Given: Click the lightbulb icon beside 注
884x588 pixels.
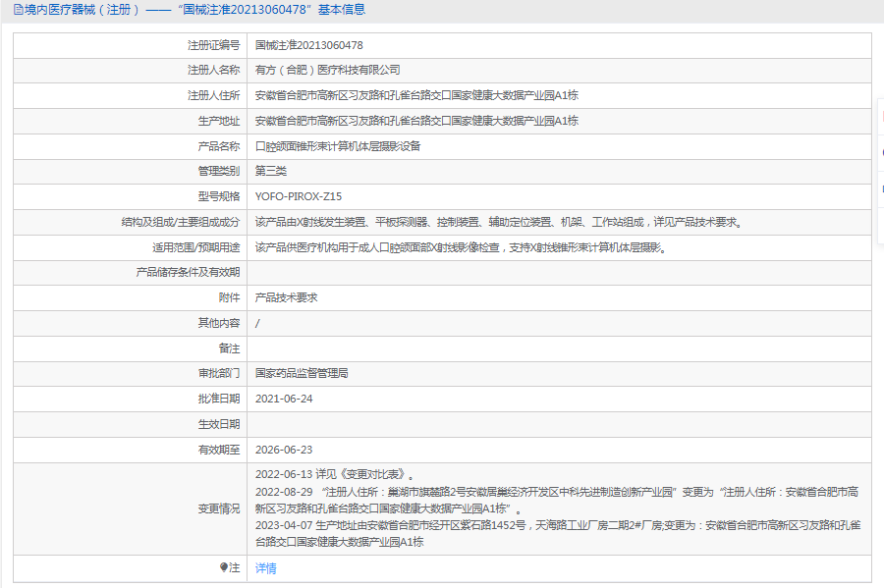Looking at the screenshot, I should 224,567.
